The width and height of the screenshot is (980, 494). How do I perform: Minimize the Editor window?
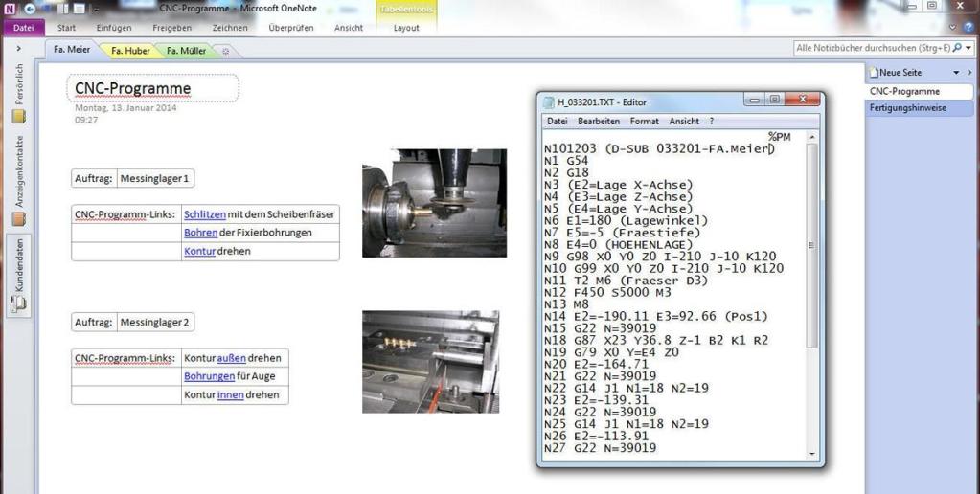[x=756, y=100]
